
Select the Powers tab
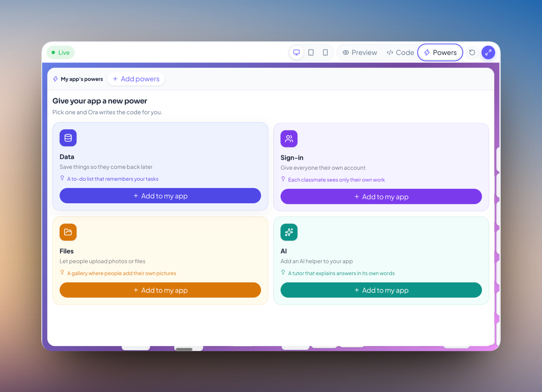(440, 53)
